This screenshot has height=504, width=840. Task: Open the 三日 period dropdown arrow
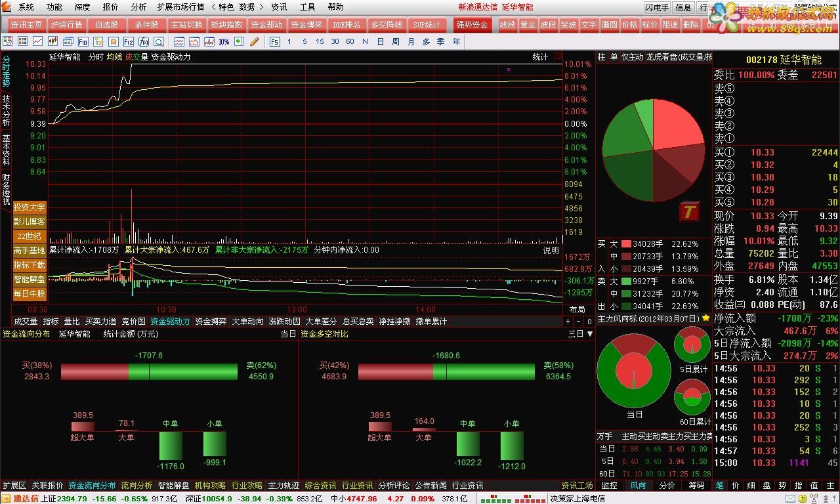click(589, 334)
